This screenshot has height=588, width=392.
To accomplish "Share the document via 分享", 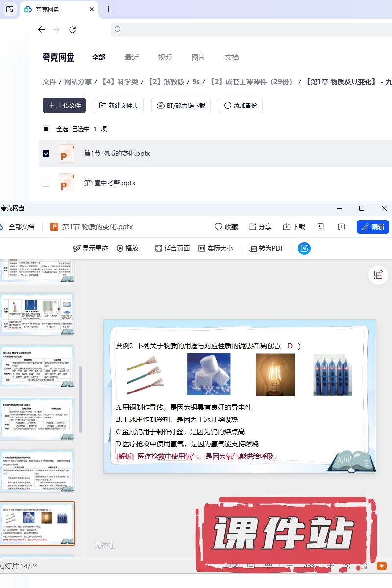I will [260, 227].
